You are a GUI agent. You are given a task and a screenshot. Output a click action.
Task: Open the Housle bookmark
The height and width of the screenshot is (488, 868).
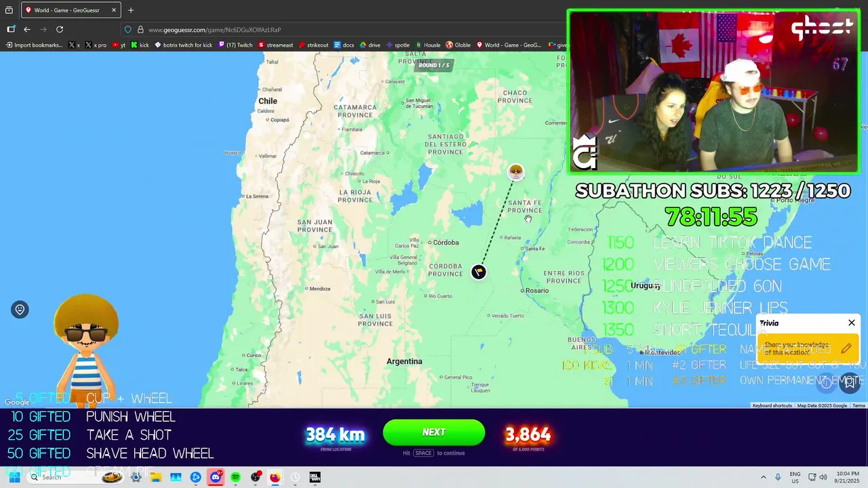point(428,45)
